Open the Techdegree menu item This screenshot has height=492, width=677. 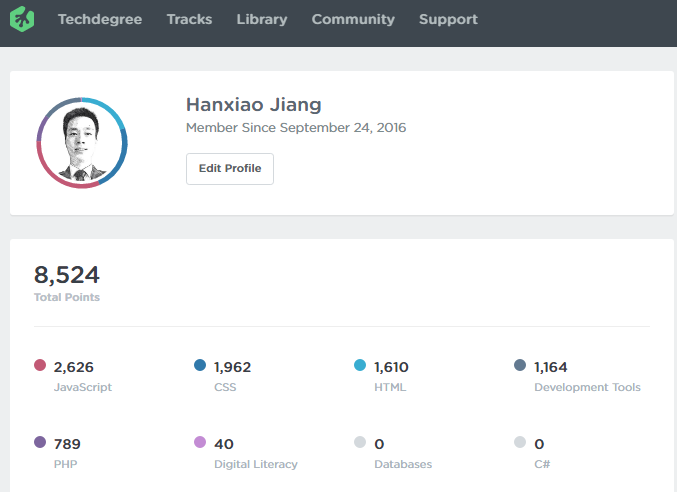[100, 19]
